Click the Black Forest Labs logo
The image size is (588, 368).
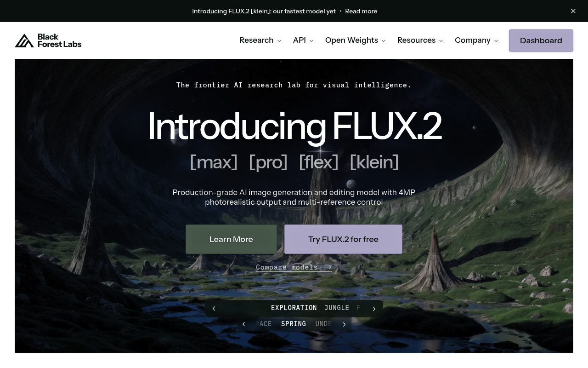[x=48, y=40]
